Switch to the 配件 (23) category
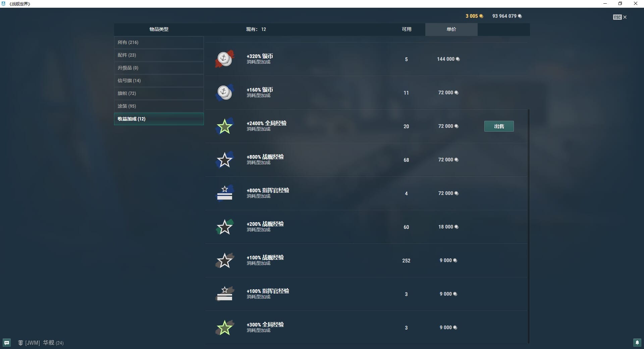 click(159, 55)
